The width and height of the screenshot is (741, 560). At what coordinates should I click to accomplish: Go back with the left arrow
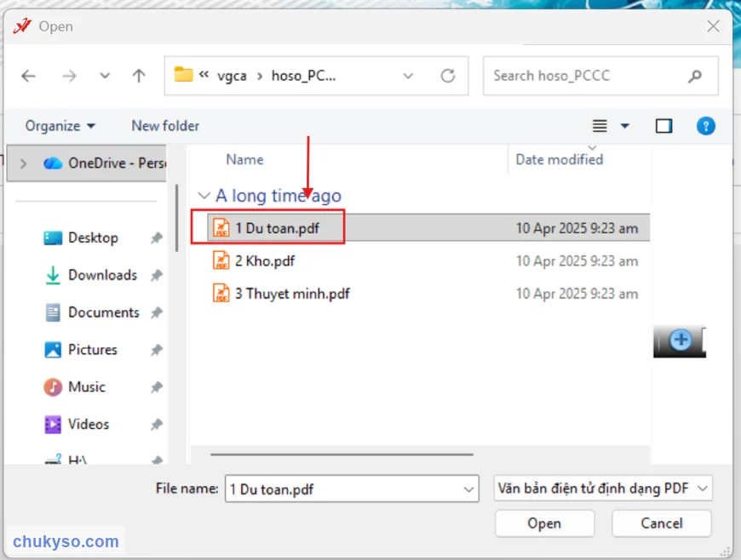[x=28, y=76]
